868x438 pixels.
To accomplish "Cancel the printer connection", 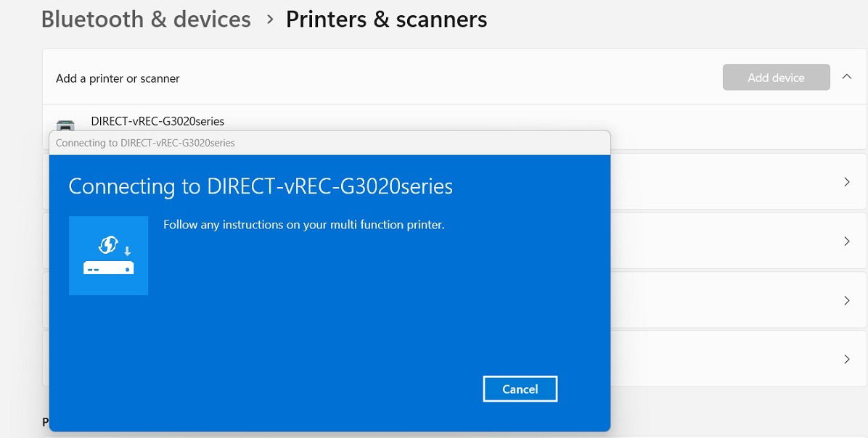I will (x=520, y=389).
